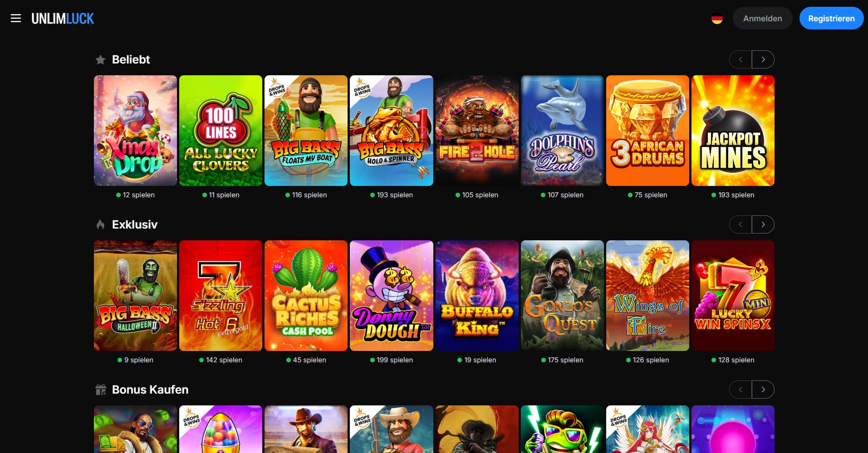Viewport: 868px width, 453px height.
Task: Advance the Bonus Kaufen carousel forward
Action: tap(763, 390)
